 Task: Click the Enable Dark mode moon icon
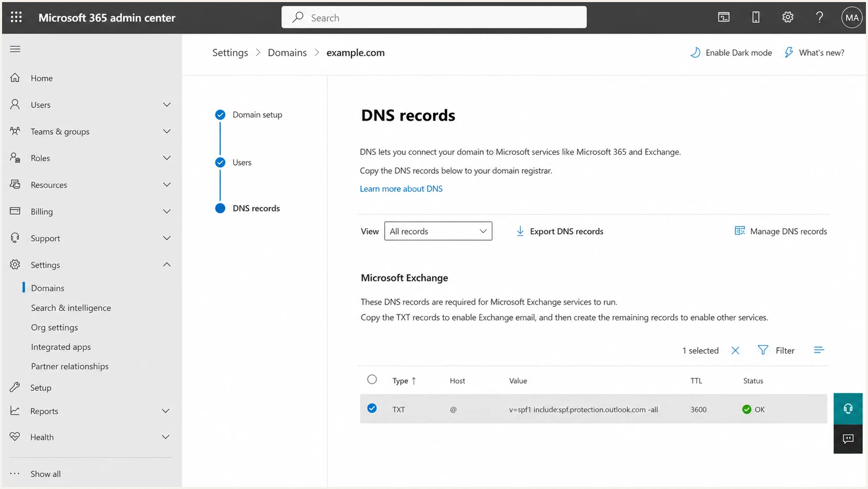pos(695,52)
